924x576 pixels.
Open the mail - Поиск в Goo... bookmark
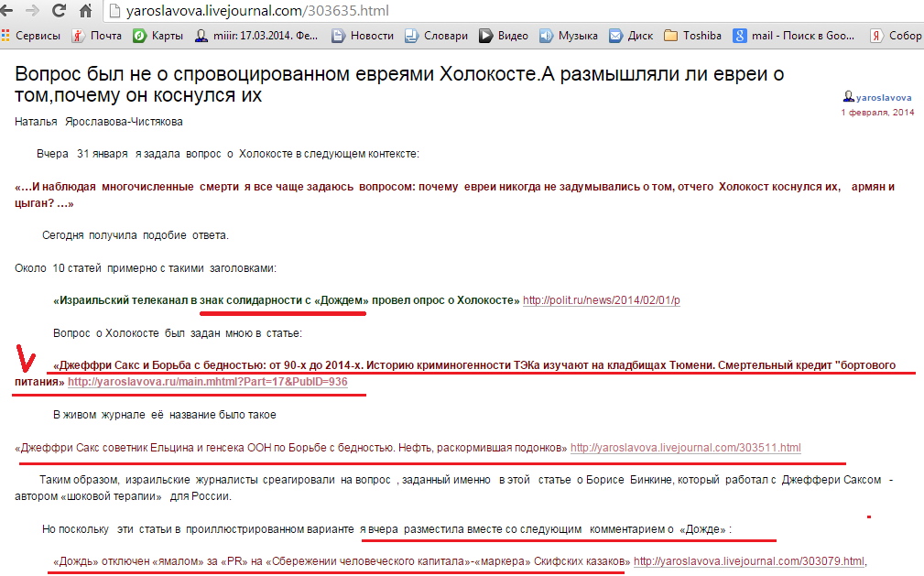point(794,36)
